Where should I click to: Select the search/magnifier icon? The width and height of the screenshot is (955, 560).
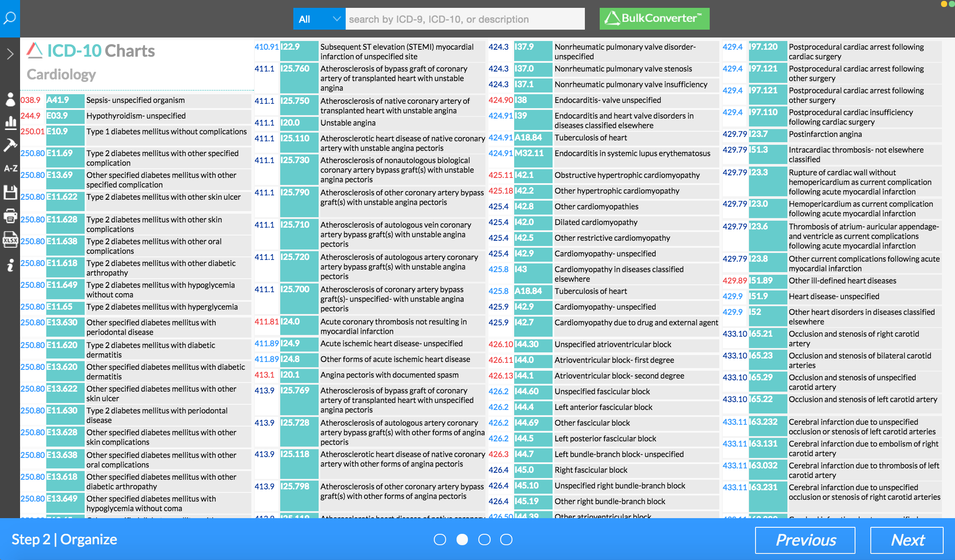[x=10, y=18]
